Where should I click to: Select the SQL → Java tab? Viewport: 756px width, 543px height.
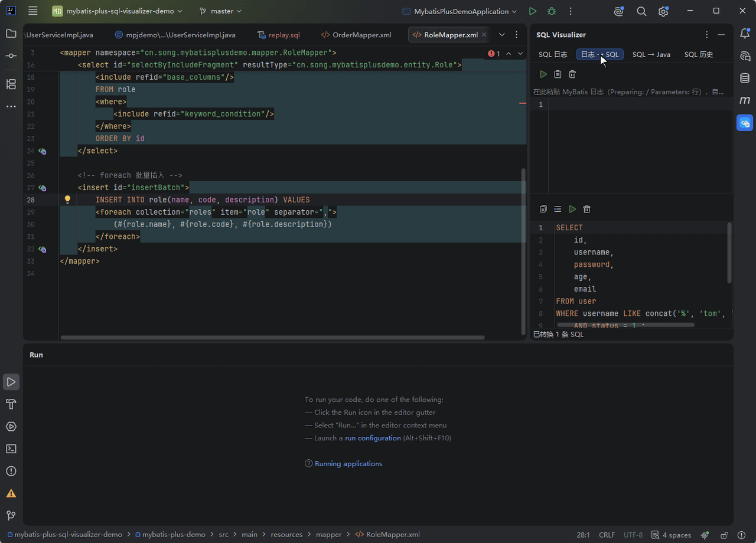click(651, 54)
